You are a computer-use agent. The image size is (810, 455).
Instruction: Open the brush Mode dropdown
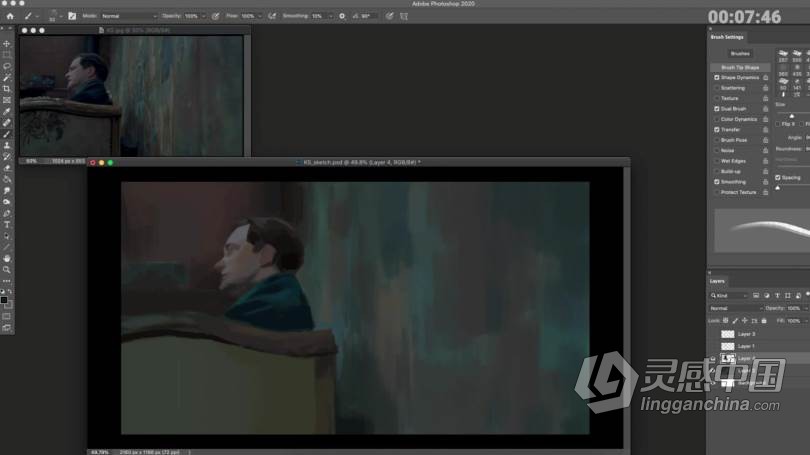tap(129, 16)
